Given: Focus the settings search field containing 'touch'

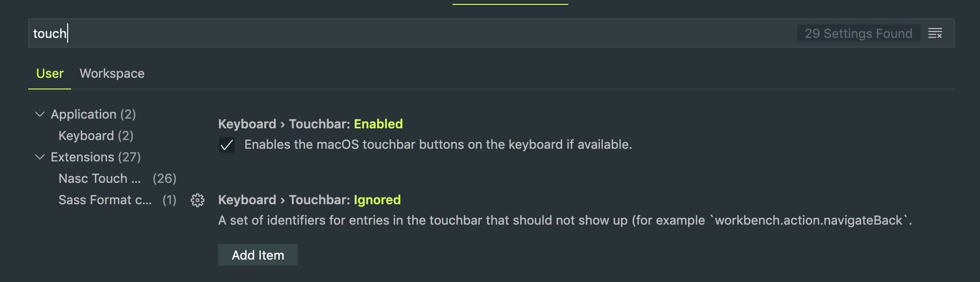Looking at the screenshot, I should 409,33.
